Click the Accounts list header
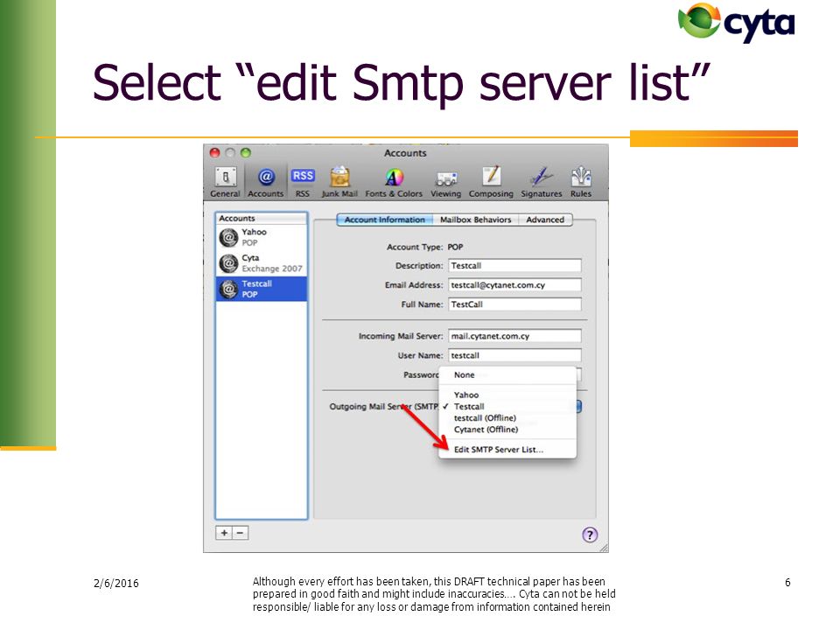840x630 pixels. 262,219
